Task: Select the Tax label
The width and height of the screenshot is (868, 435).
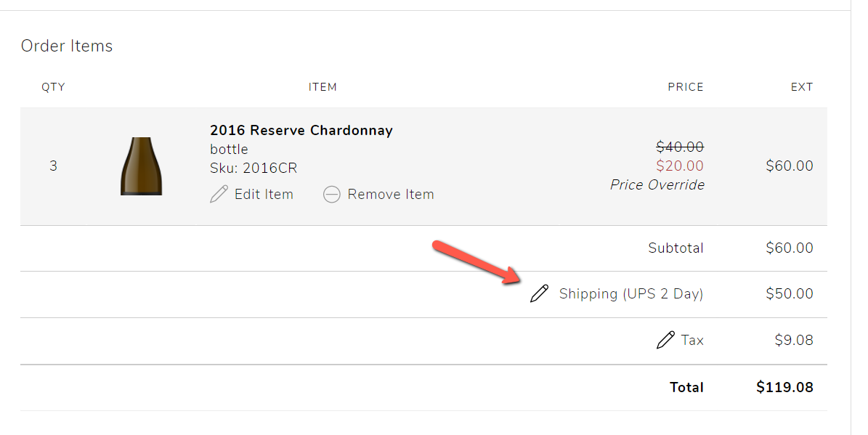Action: [693, 340]
